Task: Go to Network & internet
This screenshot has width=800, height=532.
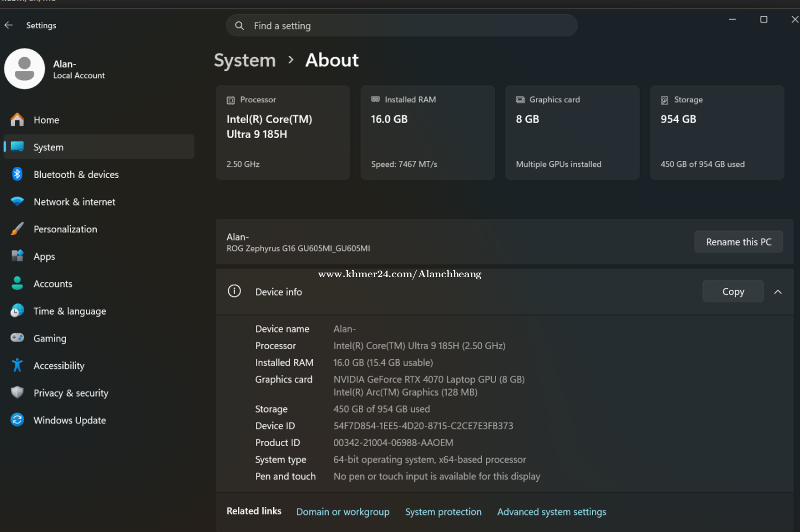Action: pyautogui.click(x=99, y=201)
